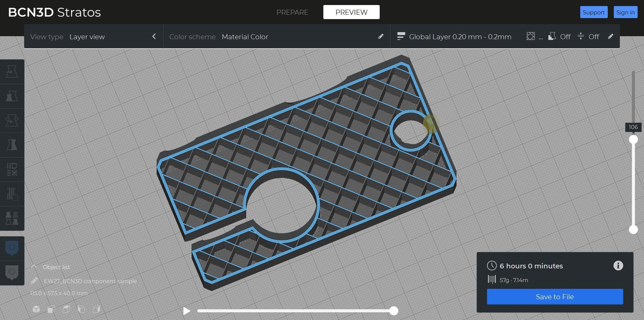Click the '115.0 x 57.5 x 40.0 mm' dimensions
Viewport: 644px width, 320px height.
[59, 293]
